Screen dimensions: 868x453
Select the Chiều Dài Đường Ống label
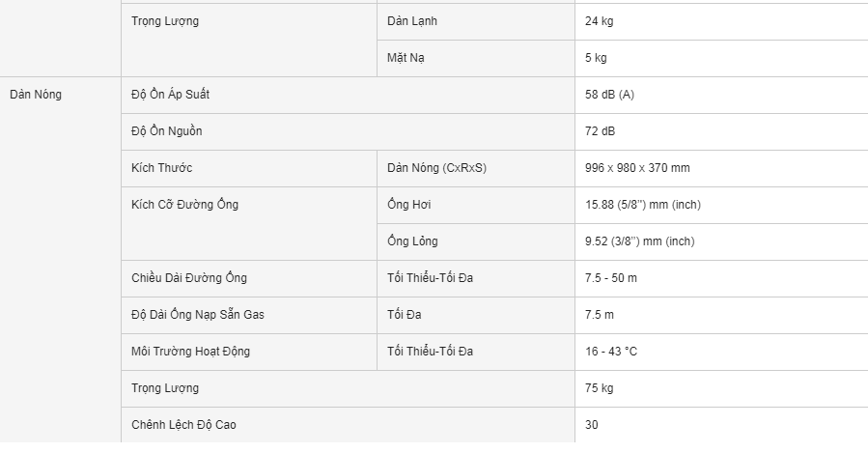189,277
